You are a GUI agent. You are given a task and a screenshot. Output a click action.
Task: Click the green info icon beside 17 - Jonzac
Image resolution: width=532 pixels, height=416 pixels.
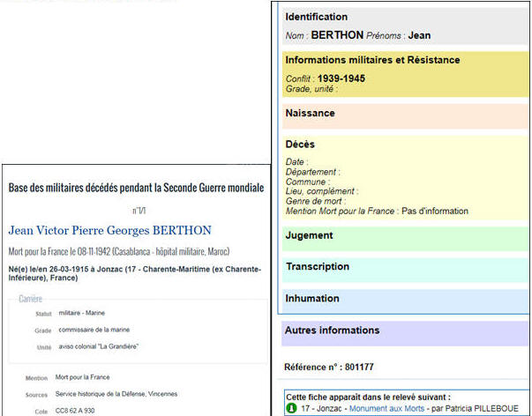point(289,408)
